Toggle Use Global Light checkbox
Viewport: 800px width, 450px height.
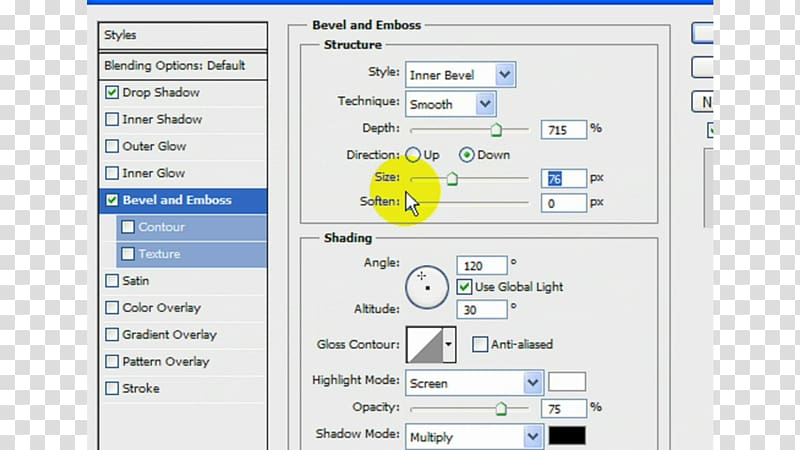pyautogui.click(x=464, y=287)
